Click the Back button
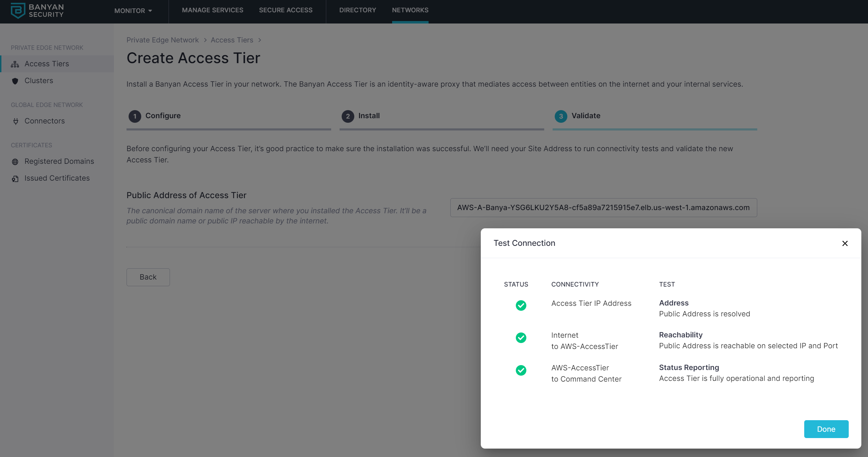Viewport: 868px width, 457px height. click(148, 277)
